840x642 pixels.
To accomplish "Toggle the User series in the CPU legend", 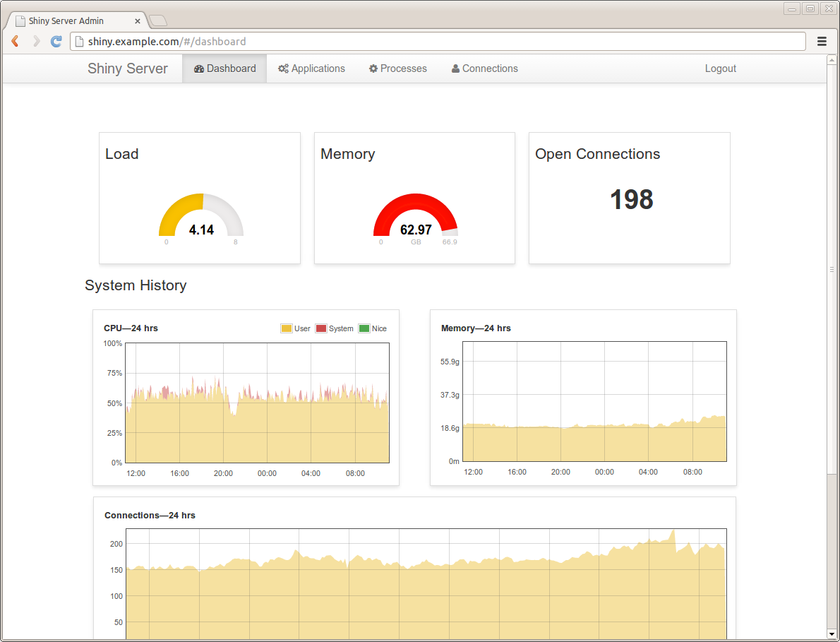I will tap(295, 328).
